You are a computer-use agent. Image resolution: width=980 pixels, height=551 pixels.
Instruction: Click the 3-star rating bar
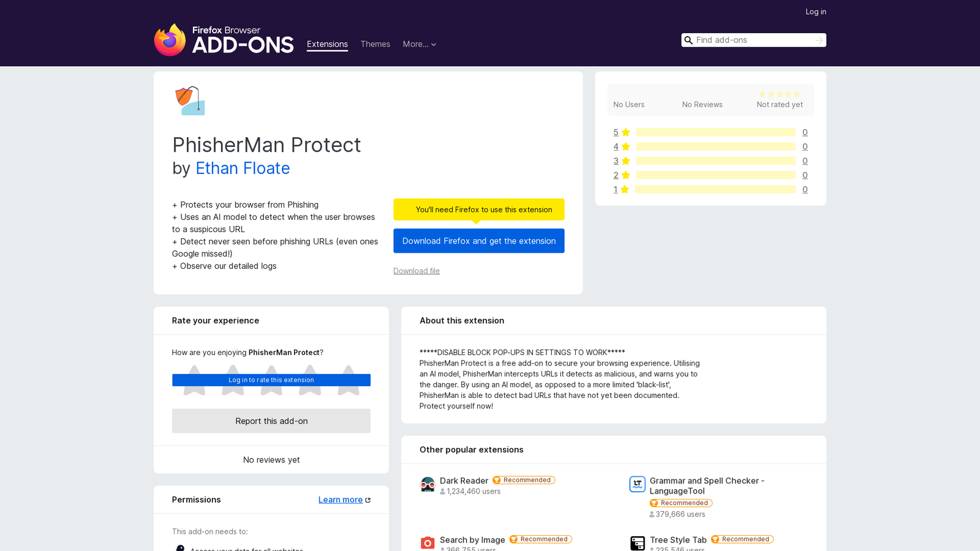tap(715, 161)
